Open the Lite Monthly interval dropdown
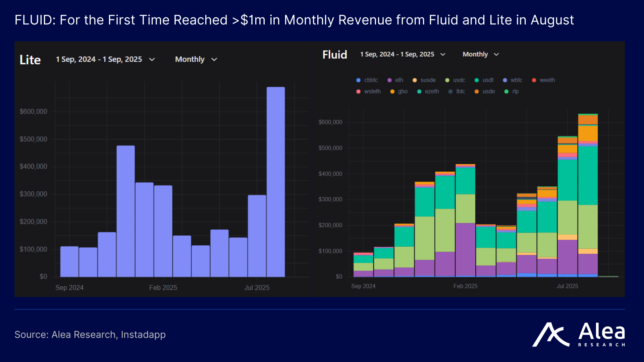 click(x=196, y=59)
